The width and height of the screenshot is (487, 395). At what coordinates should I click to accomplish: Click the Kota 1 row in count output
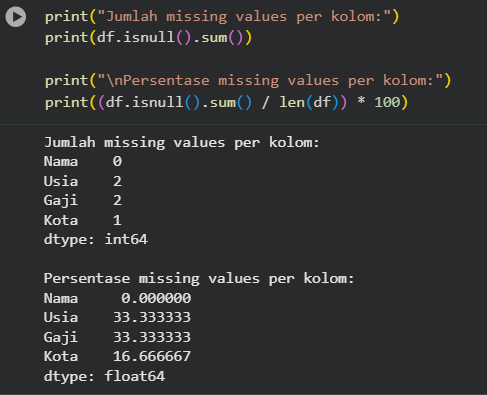83,220
